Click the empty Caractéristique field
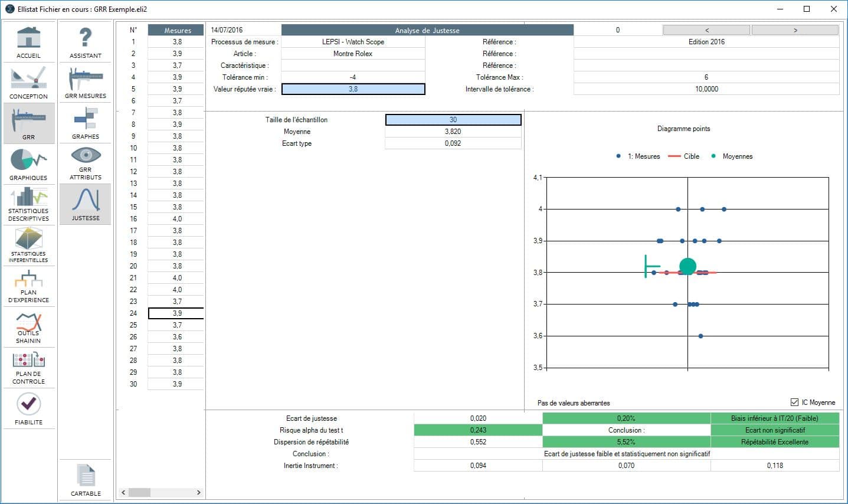The width and height of the screenshot is (848, 504). [353, 66]
